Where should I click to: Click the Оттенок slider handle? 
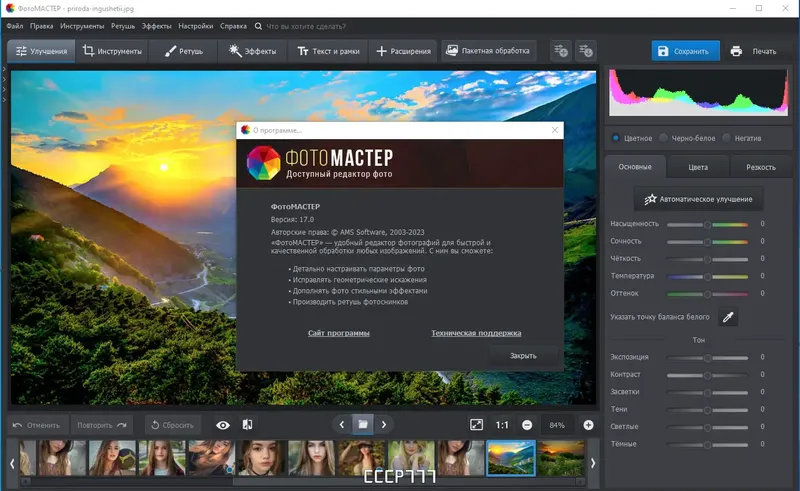(x=707, y=294)
